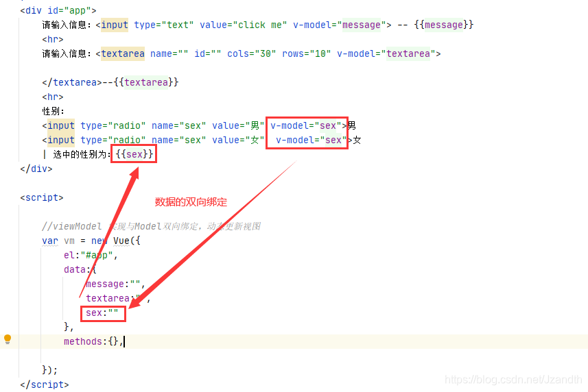Screen dimensions: 588x392
Task: Click the highlighted textarea tag name
Action: pos(123,54)
